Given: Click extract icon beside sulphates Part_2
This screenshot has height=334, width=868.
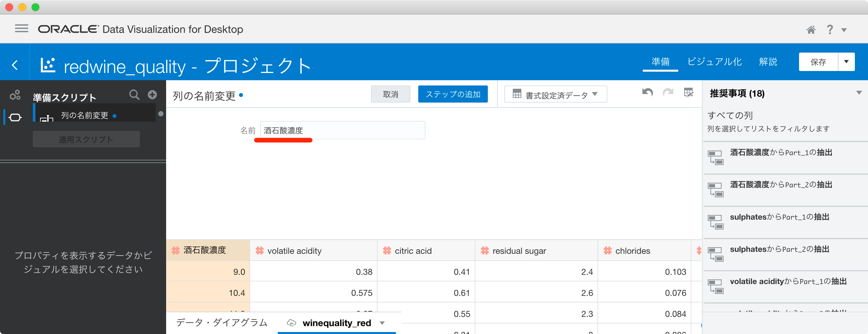Looking at the screenshot, I should click(715, 254).
